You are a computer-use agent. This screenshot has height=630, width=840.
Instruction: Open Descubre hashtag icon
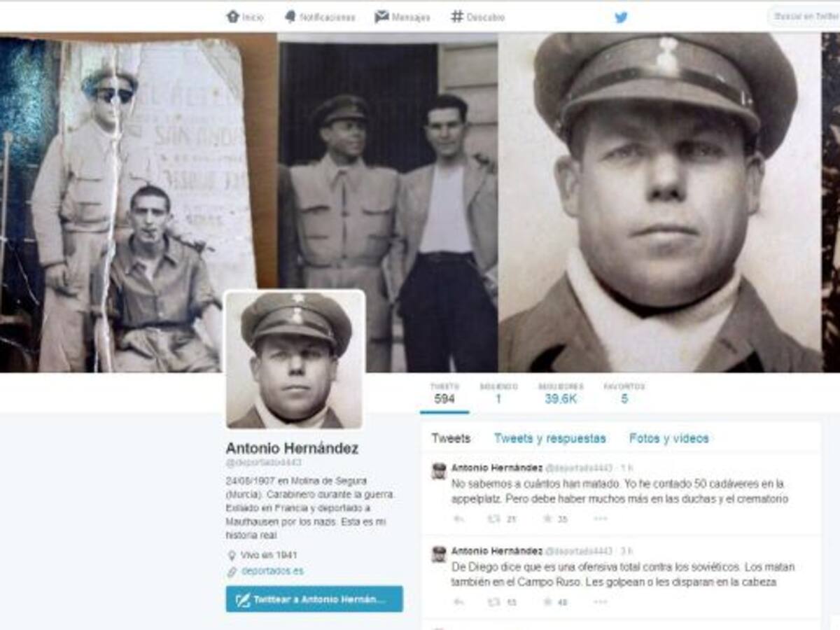pyautogui.click(x=477, y=17)
